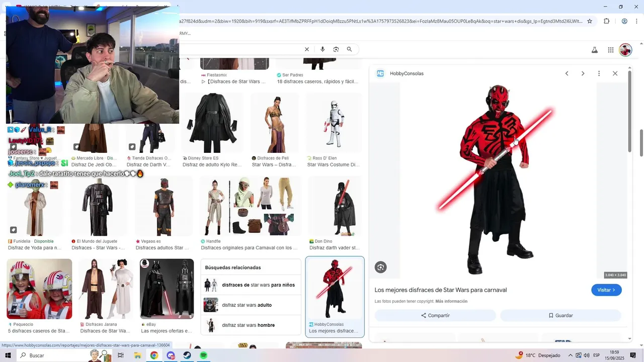Open the volume control in the tray
The image size is (644, 362).
[587, 355]
